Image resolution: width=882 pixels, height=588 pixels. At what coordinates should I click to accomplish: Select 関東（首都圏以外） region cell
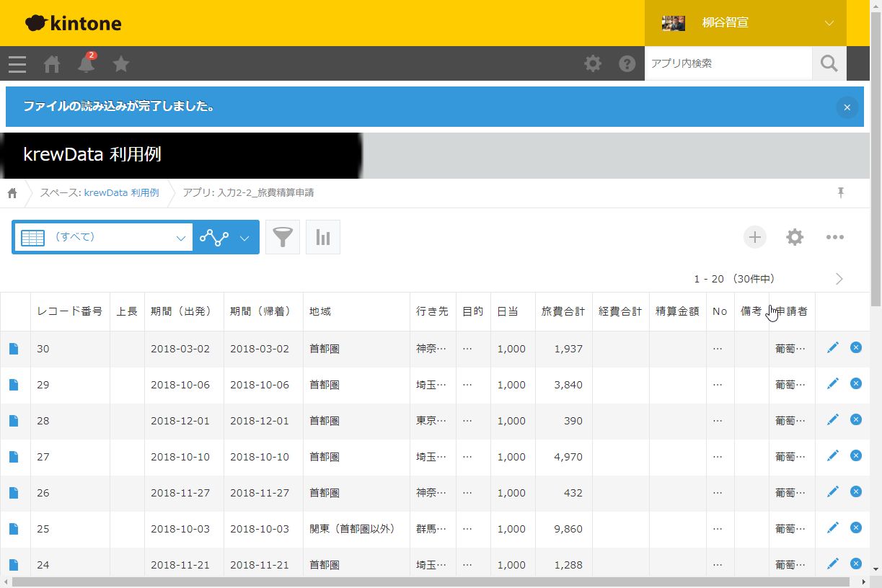coord(356,529)
